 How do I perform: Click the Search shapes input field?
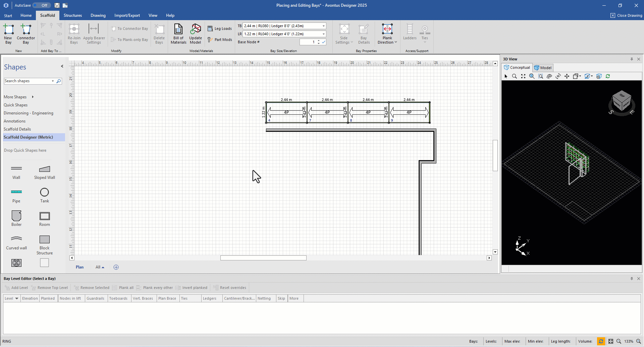[x=27, y=81]
